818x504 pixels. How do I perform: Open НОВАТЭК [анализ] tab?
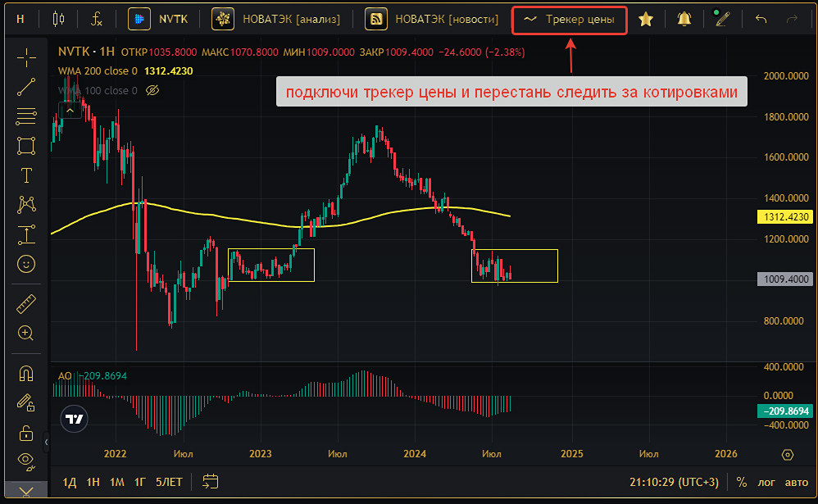point(276,20)
